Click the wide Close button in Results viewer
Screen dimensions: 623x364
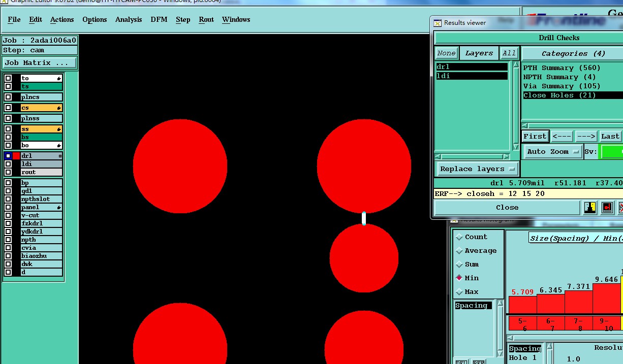click(507, 207)
